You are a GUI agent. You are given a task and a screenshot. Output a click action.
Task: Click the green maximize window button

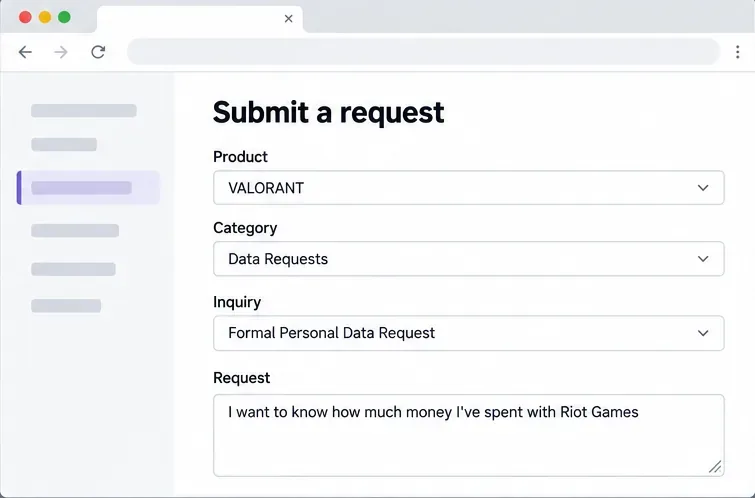(64, 17)
